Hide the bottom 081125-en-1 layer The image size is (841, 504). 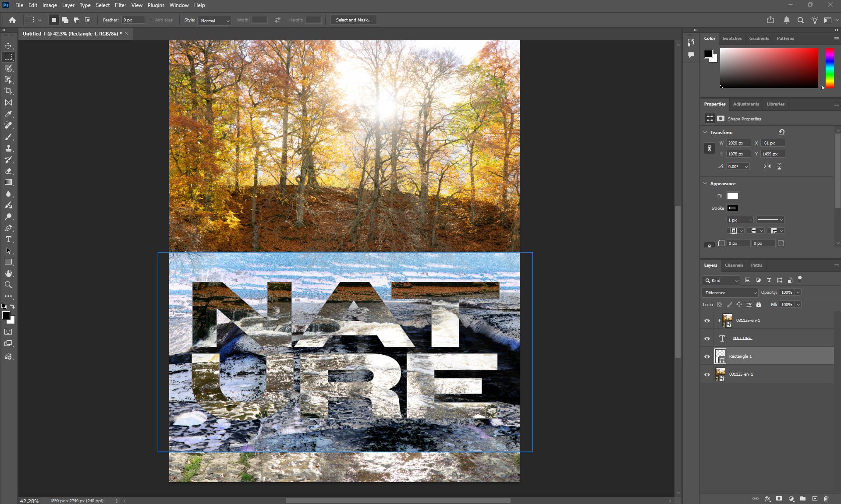[x=707, y=374]
